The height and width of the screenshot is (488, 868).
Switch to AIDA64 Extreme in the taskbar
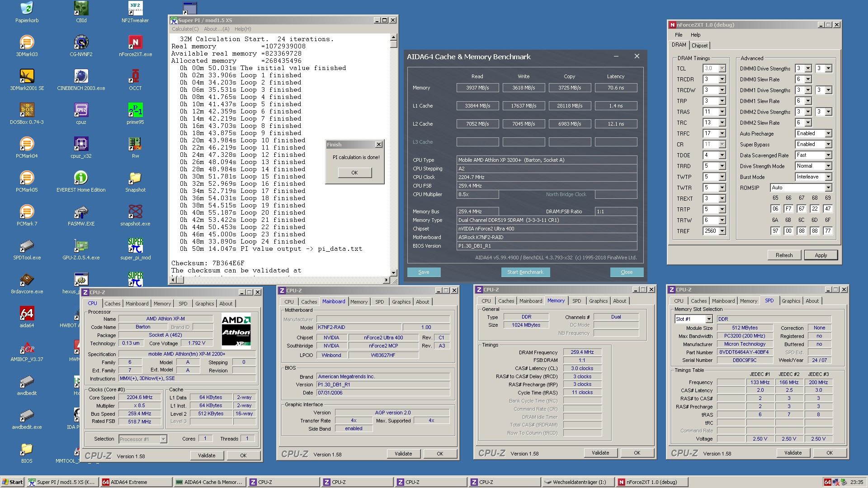click(x=136, y=482)
